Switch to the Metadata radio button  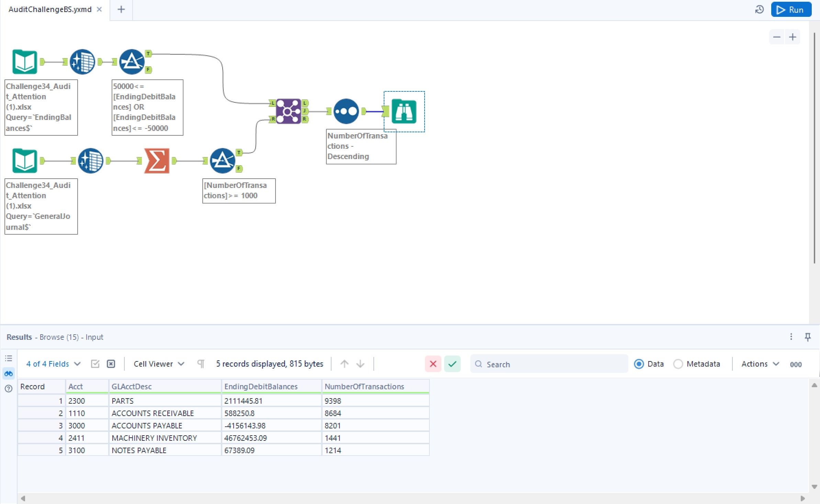pyautogui.click(x=678, y=364)
